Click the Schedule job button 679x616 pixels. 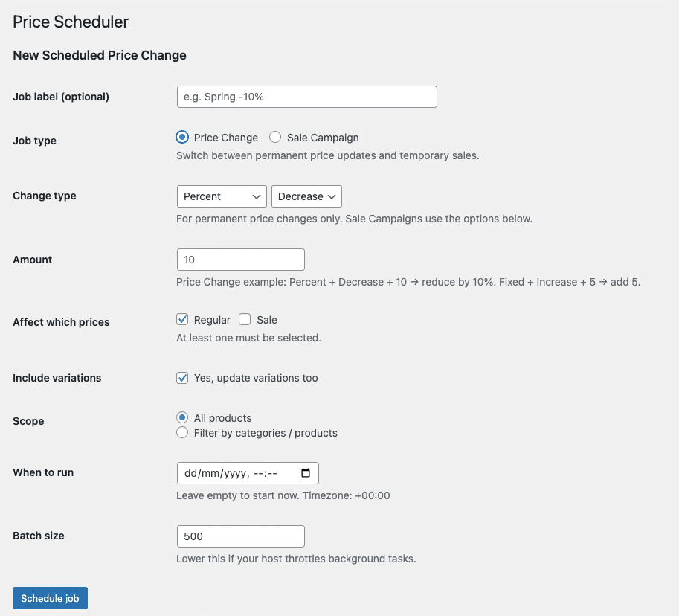coord(51,598)
